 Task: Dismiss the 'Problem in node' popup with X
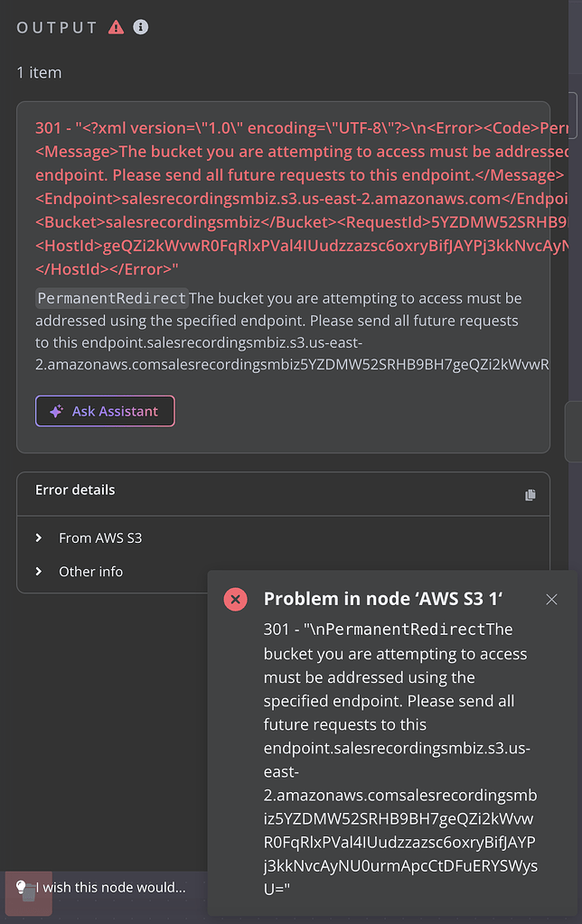pos(552,599)
